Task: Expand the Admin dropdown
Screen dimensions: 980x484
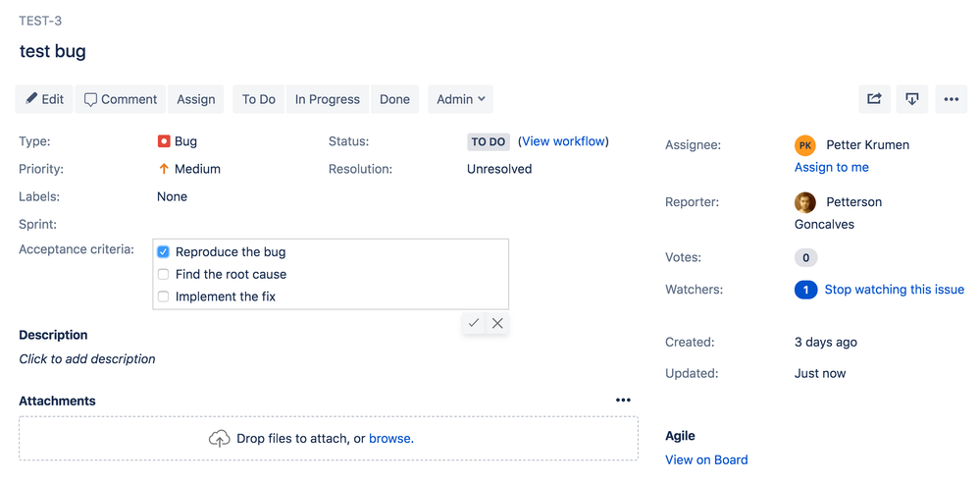Action: pos(461,99)
